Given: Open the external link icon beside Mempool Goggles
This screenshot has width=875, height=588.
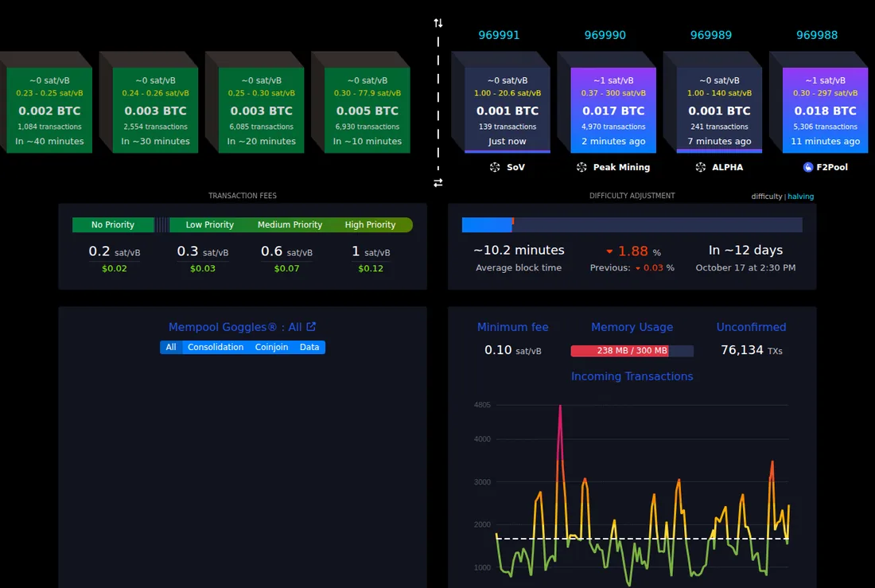Looking at the screenshot, I should (311, 326).
